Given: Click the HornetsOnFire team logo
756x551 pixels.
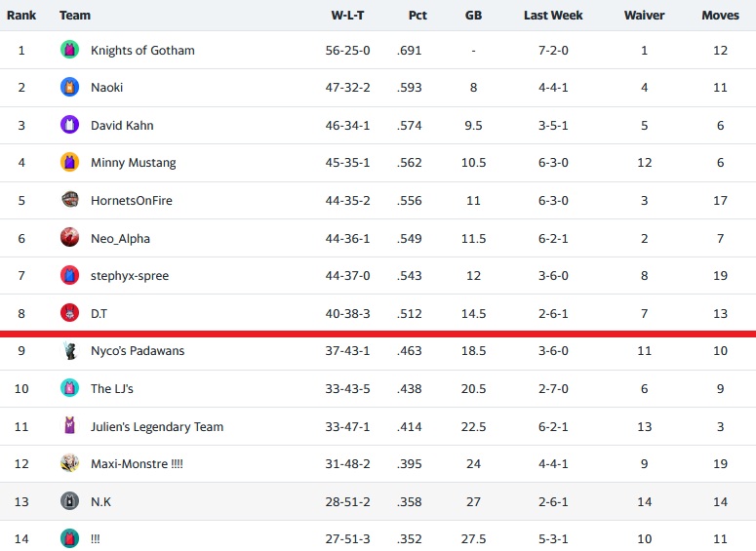Looking at the screenshot, I should pyautogui.click(x=69, y=200).
